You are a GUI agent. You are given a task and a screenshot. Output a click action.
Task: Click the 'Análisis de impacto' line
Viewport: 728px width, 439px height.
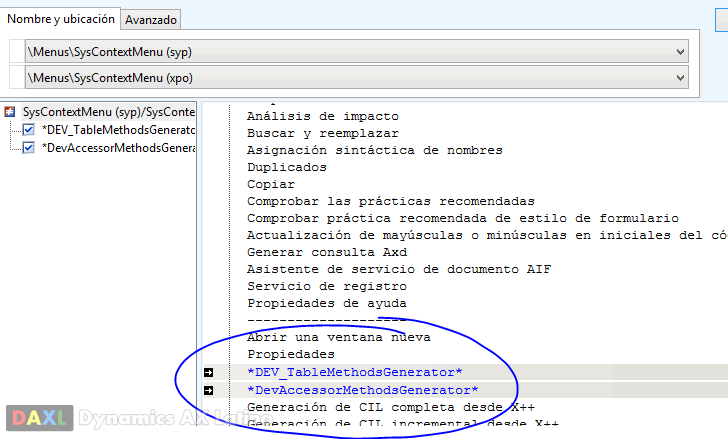(x=322, y=116)
